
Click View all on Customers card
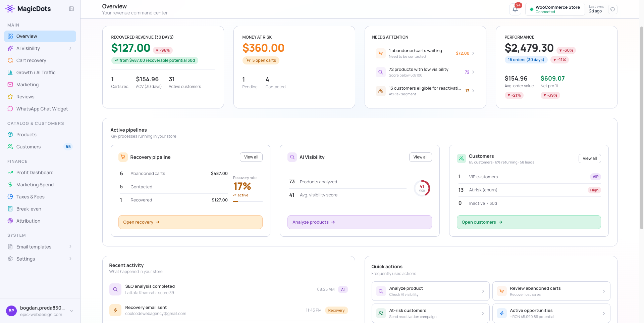(590, 158)
